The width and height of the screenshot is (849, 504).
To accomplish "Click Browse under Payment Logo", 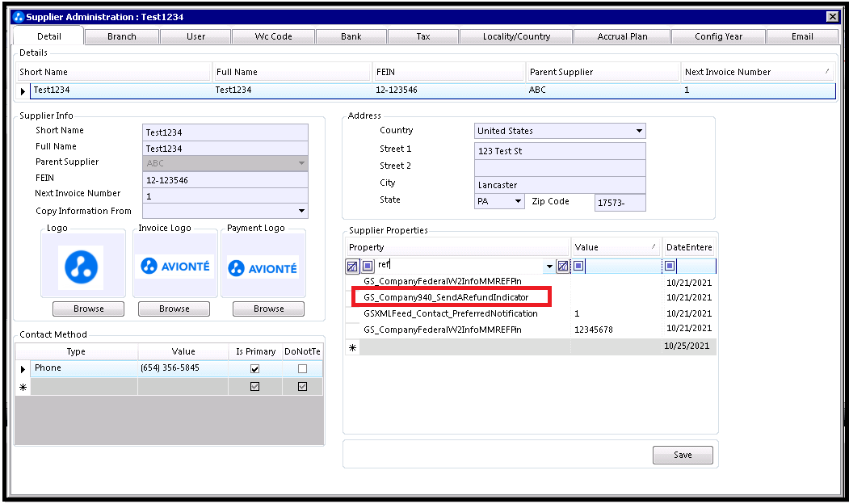I will tap(268, 309).
